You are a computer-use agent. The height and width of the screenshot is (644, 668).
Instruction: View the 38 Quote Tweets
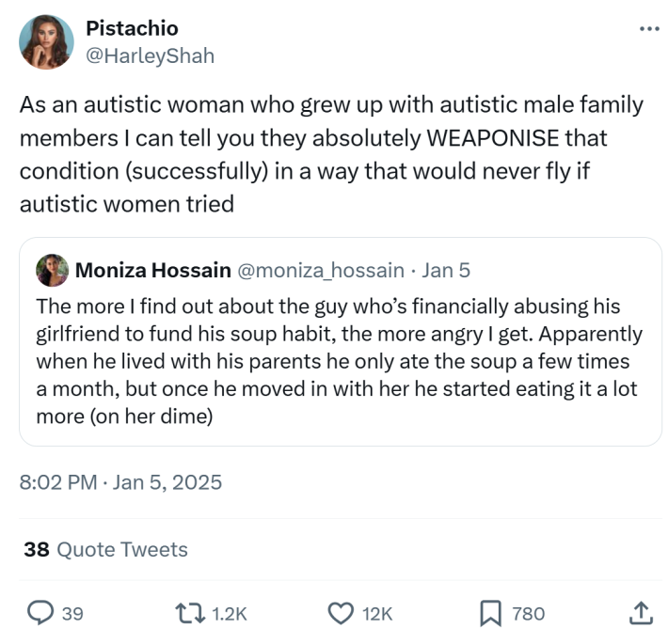tap(105, 549)
